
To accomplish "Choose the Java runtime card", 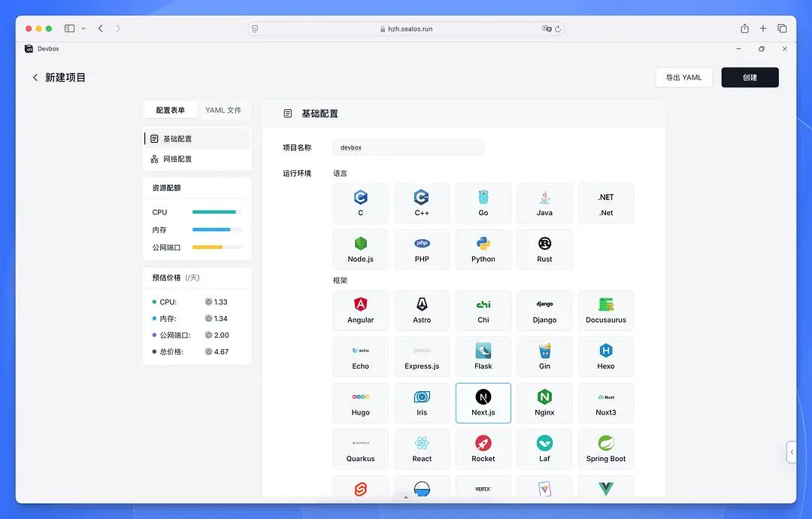I will [x=544, y=203].
